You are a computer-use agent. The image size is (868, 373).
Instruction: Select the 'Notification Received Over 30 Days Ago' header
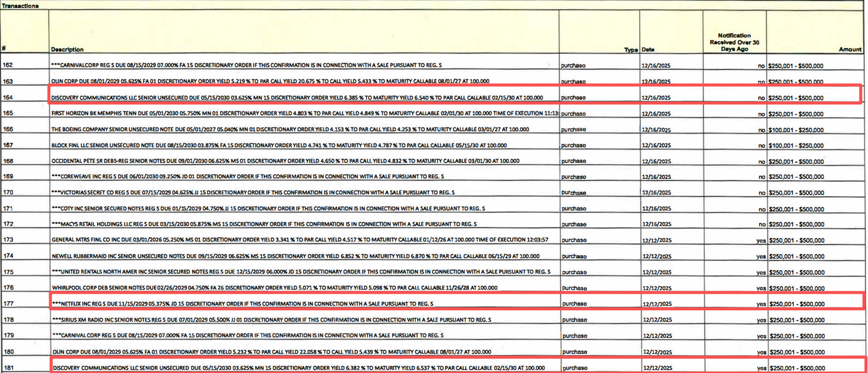[734, 42]
